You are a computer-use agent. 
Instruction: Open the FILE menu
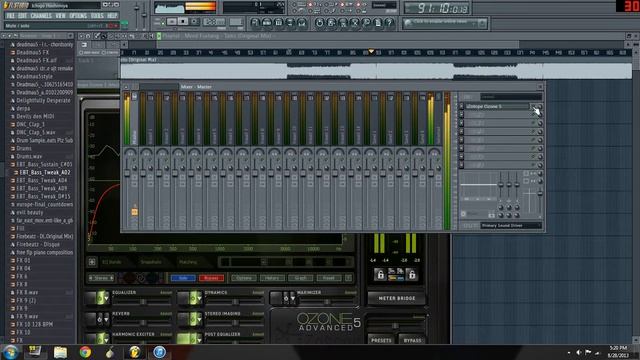point(10,16)
